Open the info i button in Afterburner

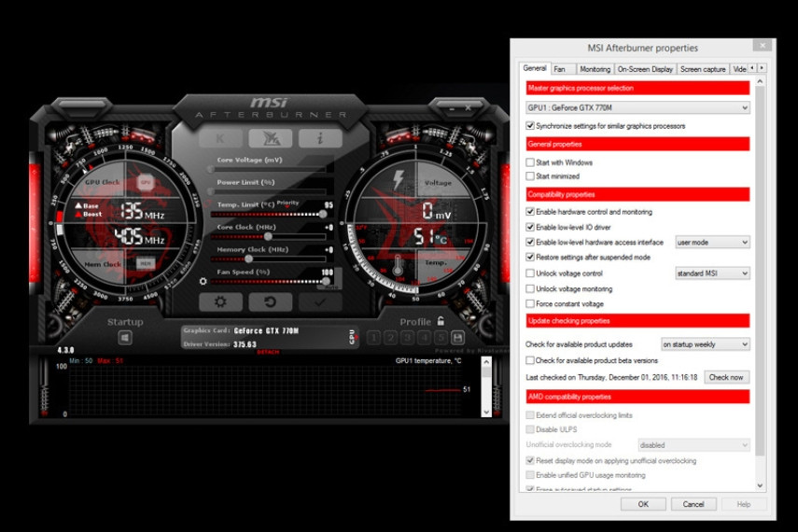coord(319,138)
